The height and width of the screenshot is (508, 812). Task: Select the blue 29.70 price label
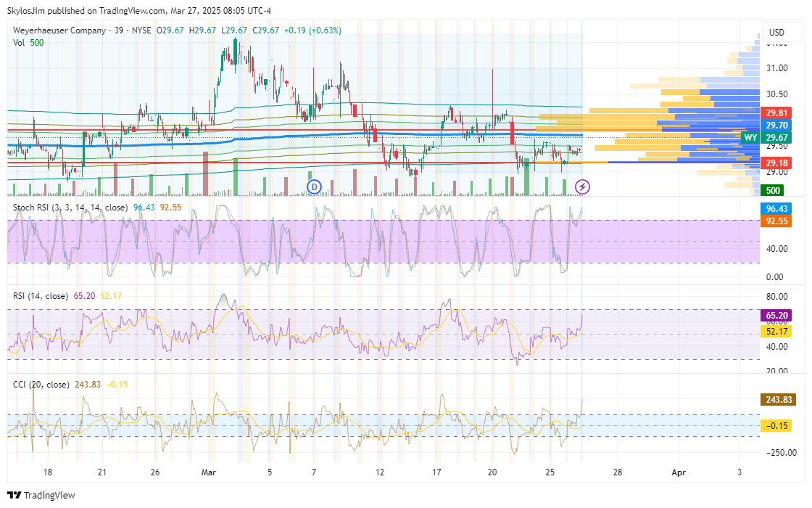[777, 126]
